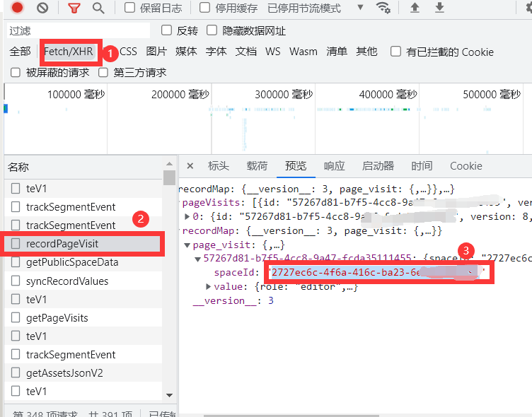Click the export HAR download arrow icon

point(439,8)
